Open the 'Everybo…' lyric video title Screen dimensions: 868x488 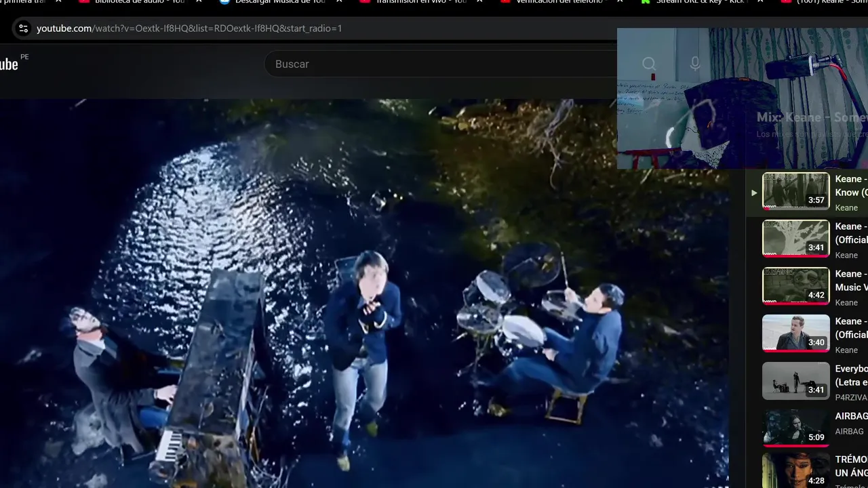point(851,375)
